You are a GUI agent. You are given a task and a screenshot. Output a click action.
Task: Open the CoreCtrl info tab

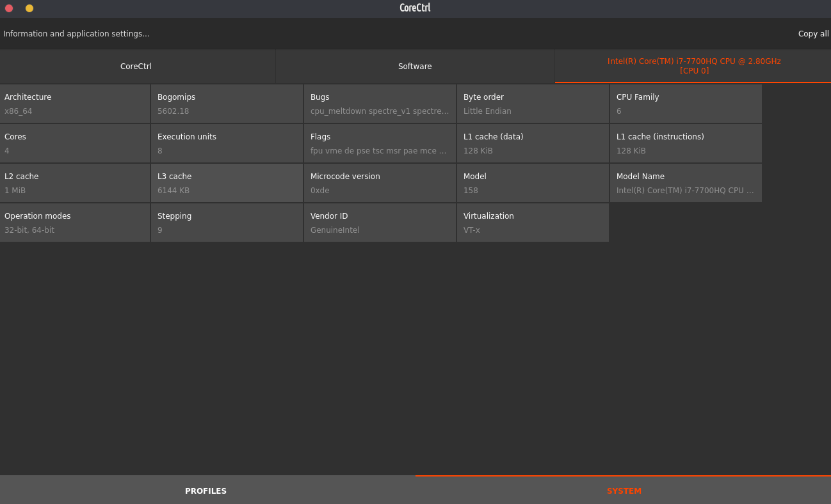(137, 67)
